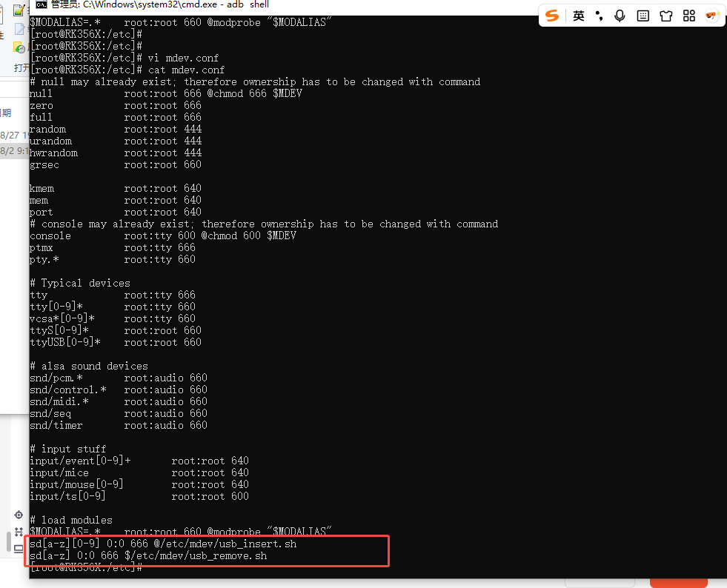Click the microphone voice input icon

pos(620,16)
